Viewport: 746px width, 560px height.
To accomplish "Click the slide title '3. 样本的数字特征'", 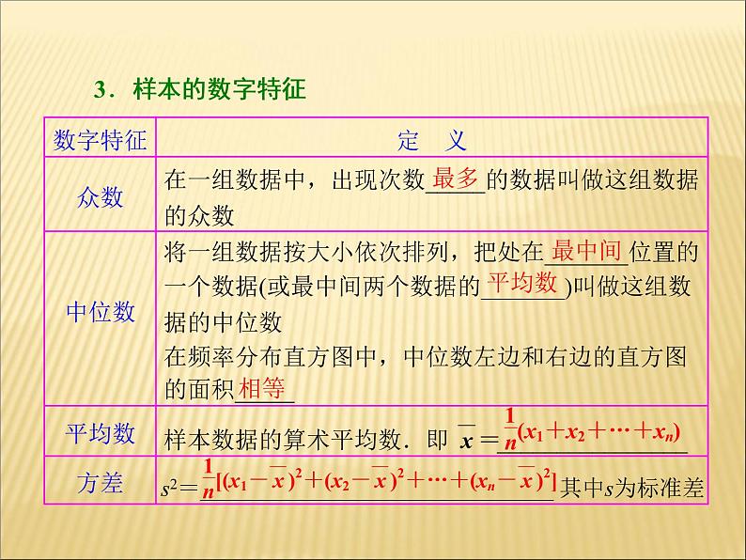I will click(199, 89).
